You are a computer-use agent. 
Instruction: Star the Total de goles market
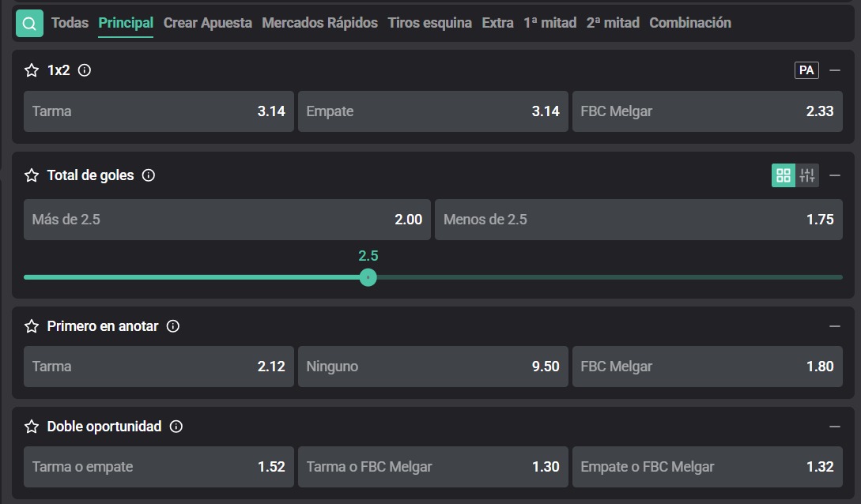(32, 175)
